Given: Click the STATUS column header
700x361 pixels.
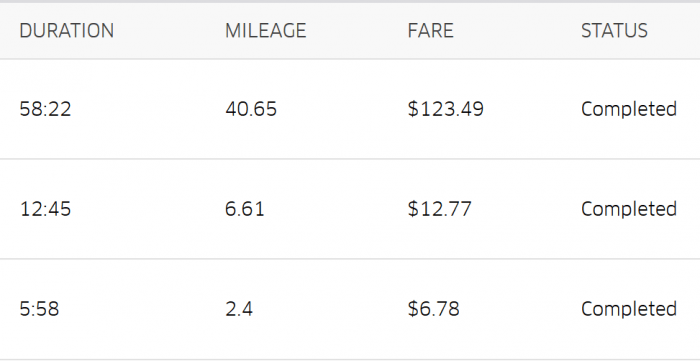Looking at the screenshot, I should point(614,31).
